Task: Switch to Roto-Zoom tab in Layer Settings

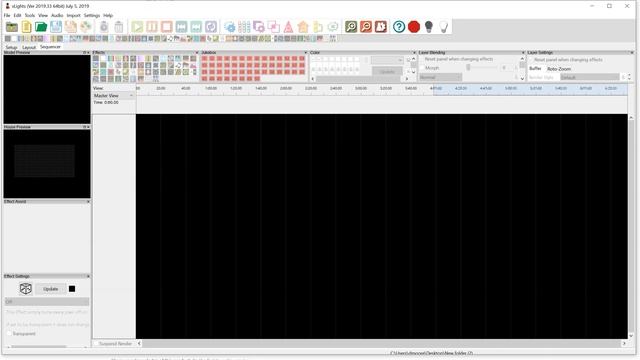Action: point(559,69)
